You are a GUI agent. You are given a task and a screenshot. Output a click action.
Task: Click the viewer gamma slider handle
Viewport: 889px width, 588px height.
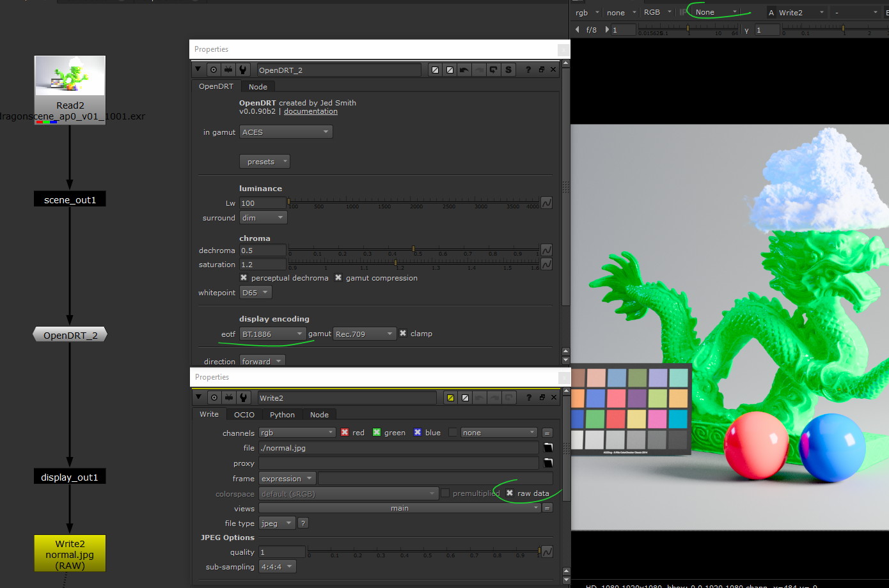[843, 29]
